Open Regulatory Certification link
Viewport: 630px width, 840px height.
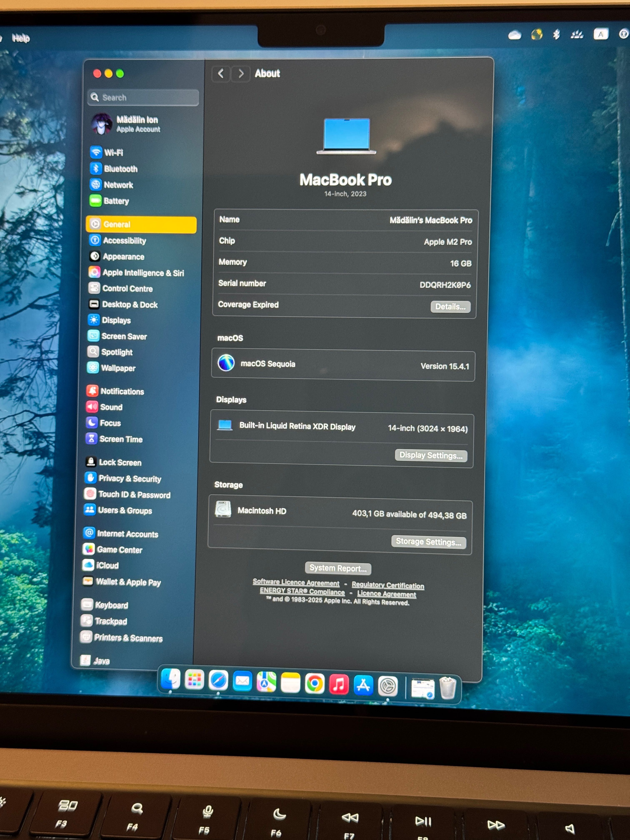(x=388, y=585)
